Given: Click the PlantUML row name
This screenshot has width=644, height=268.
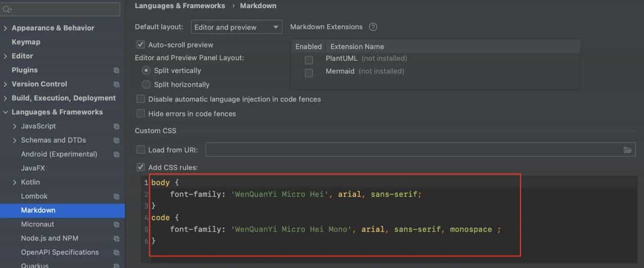Looking at the screenshot, I should 342,58.
